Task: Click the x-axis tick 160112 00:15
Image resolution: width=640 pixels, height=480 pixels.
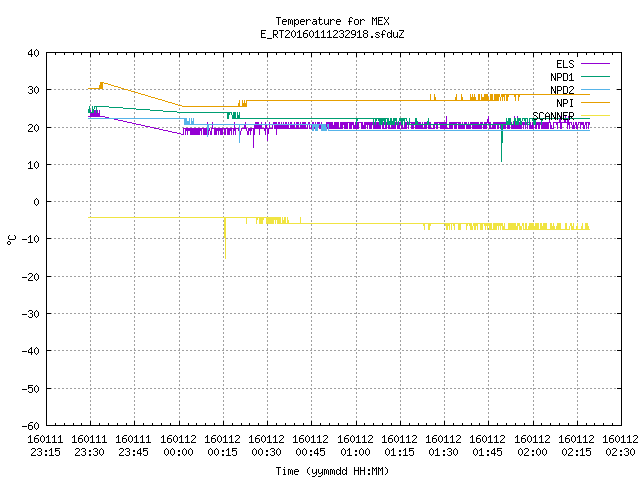Action: click(x=222, y=446)
